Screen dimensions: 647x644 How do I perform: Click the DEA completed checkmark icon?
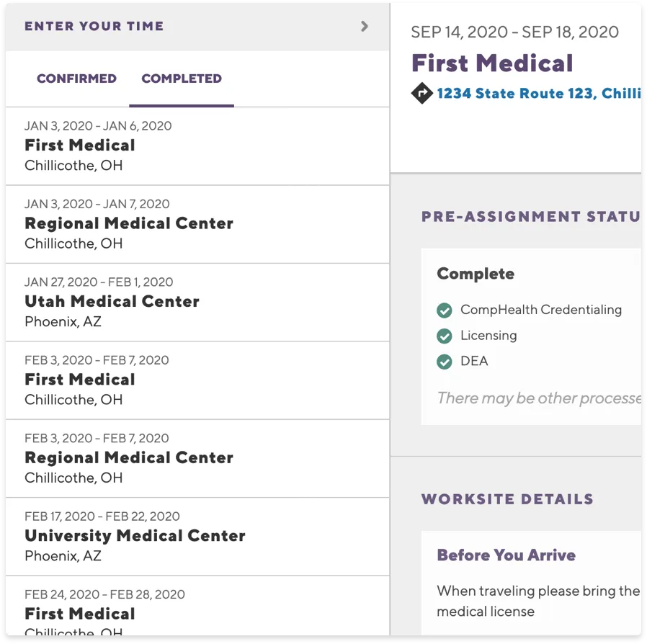pos(445,361)
